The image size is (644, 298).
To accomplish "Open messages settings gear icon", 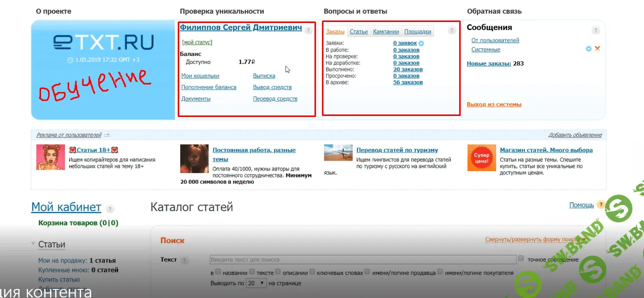I will coord(588,49).
